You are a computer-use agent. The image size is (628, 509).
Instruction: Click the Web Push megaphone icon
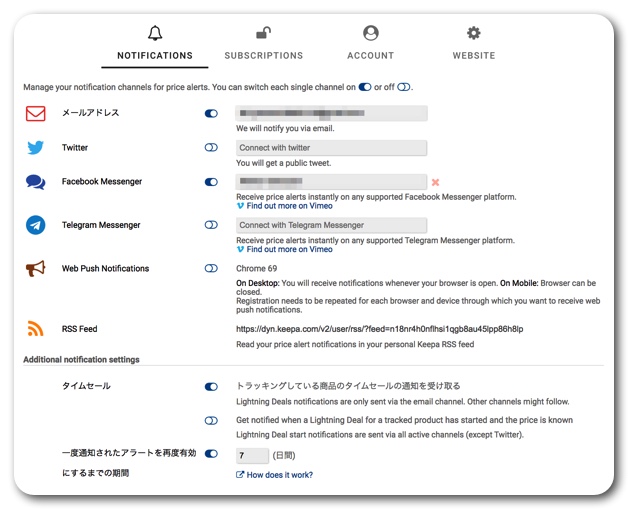coord(36,269)
